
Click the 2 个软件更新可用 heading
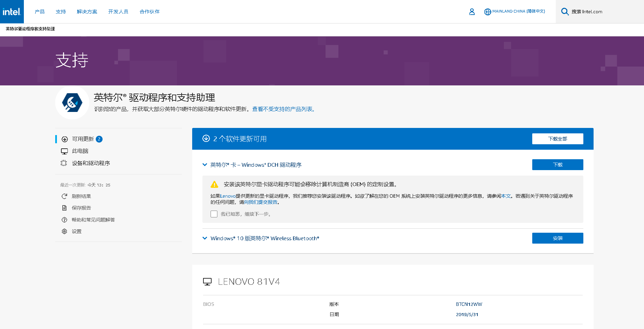tap(240, 139)
